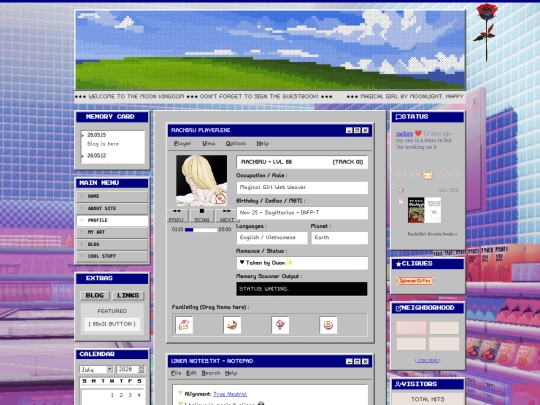Click calendar day 3

coord(130,395)
